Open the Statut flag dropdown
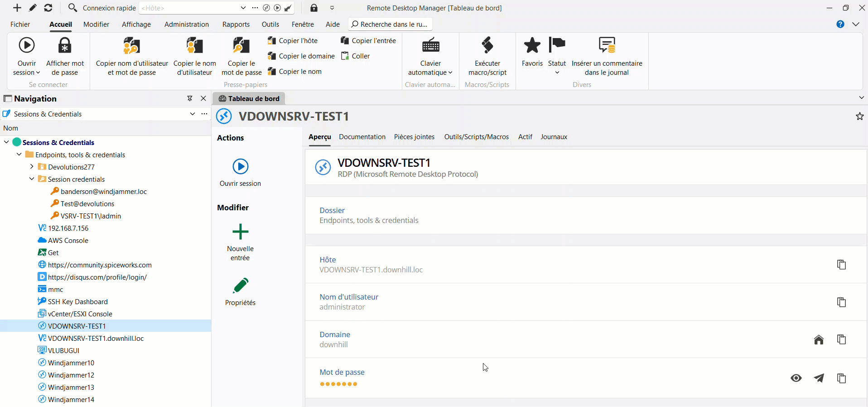 557,57
